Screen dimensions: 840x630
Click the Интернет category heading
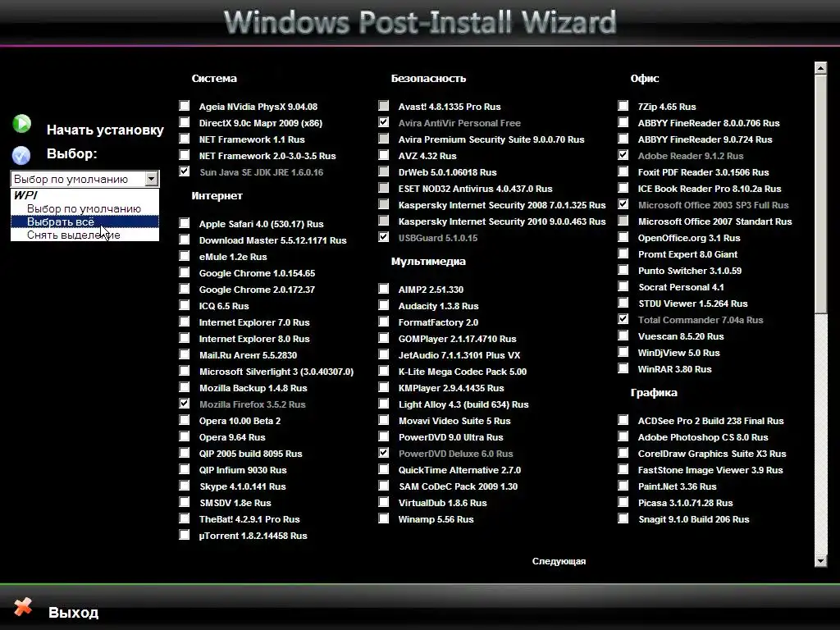(217, 196)
